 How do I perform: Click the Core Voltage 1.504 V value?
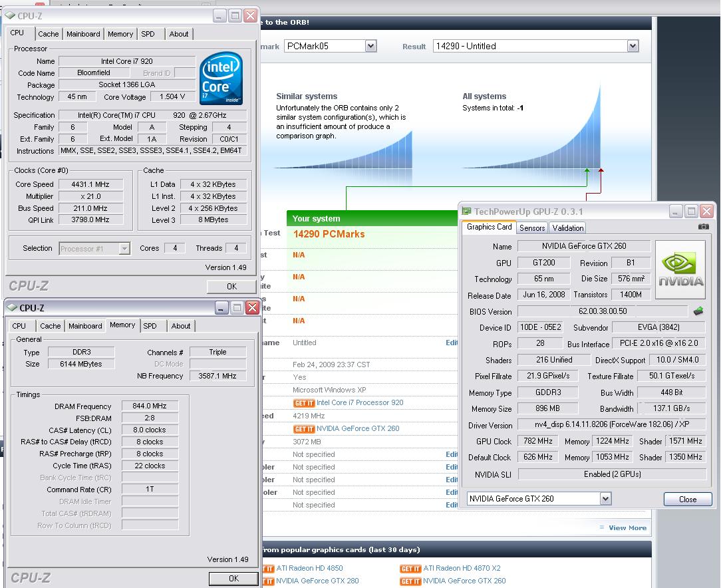tap(172, 96)
